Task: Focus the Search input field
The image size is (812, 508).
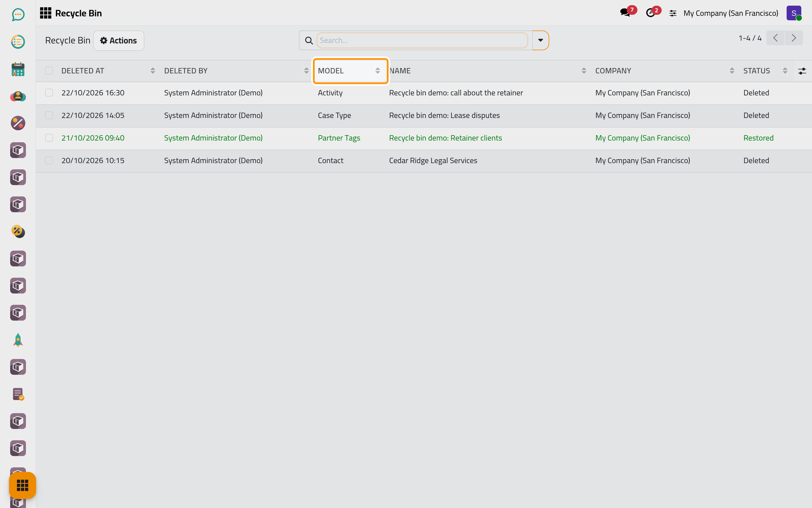Action: (422, 40)
